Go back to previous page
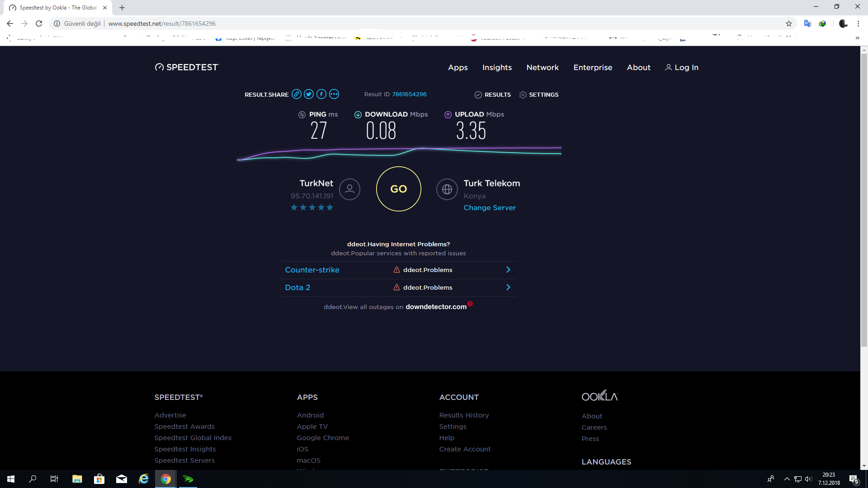The image size is (868, 488). click(10, 23)
